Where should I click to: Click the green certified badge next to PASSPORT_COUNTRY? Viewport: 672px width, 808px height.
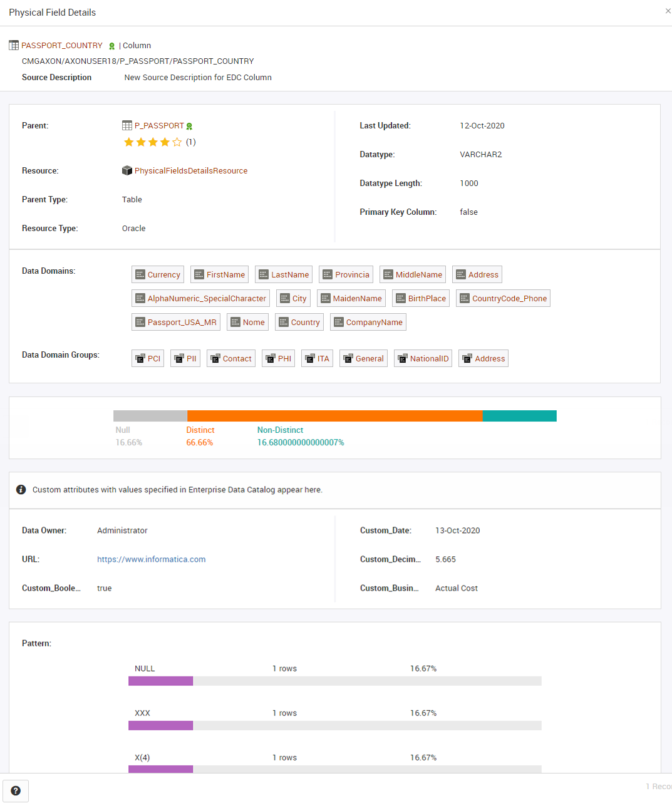pyautogui.click(x=112, y=46)
